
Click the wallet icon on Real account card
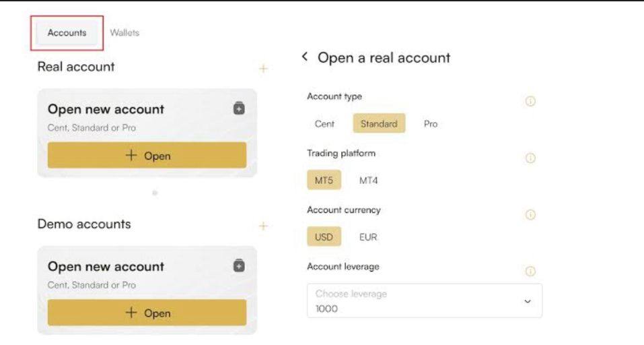(x=239, y=108)
